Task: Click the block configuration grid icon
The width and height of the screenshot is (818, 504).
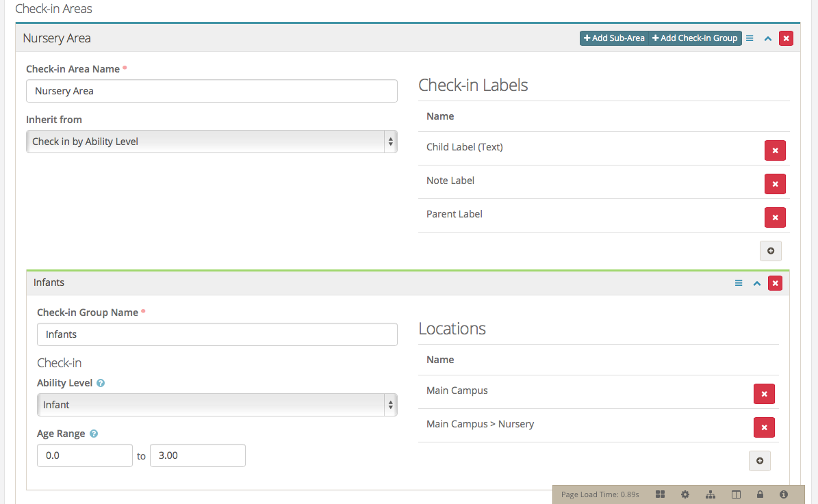Action: click(x=660, y=494)
